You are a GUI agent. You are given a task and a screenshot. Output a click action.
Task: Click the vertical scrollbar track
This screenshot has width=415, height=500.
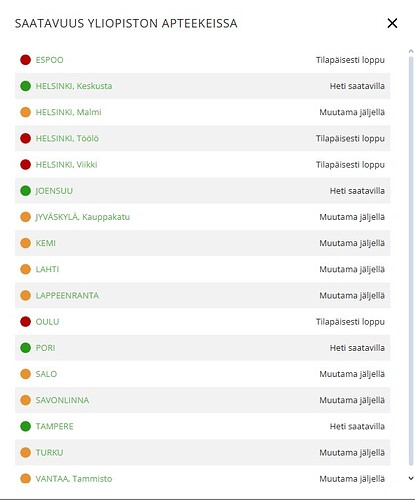(411, 262)
